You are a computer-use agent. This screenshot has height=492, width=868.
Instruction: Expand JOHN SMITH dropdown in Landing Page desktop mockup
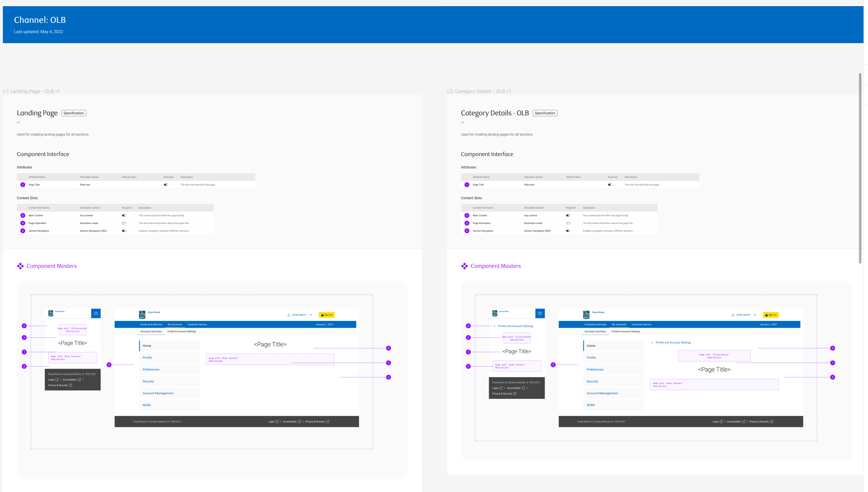(311, 315)
